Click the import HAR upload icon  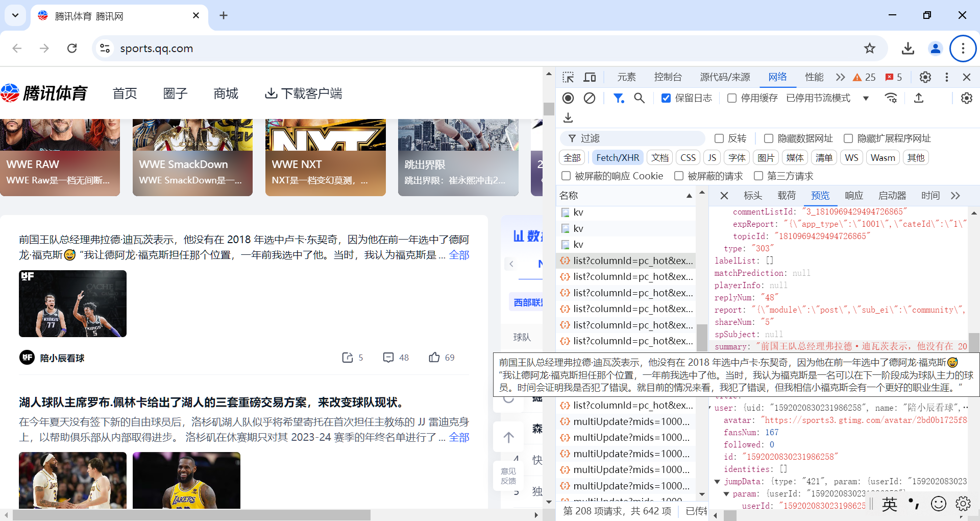[919, 98]
